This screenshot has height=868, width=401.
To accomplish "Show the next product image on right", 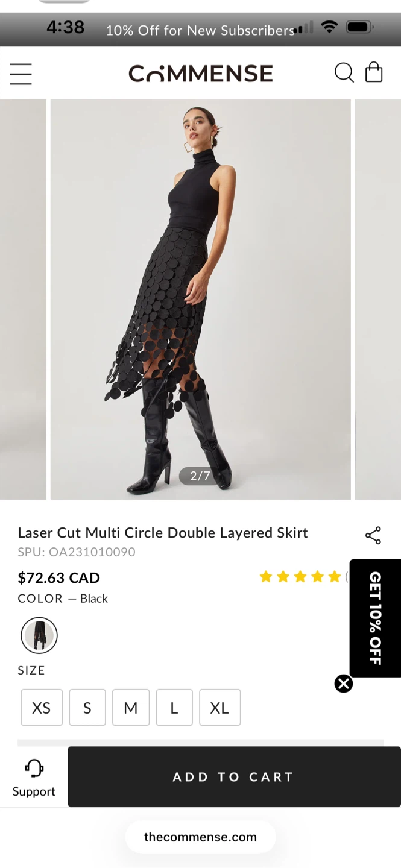I will click(x=378, y=299).
